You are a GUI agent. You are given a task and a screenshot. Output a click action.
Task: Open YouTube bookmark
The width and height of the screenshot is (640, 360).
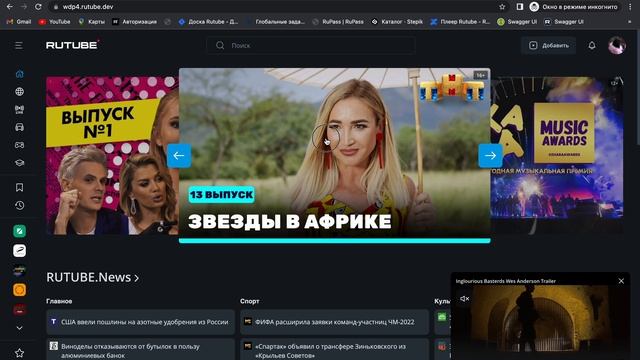coord(54,22)
